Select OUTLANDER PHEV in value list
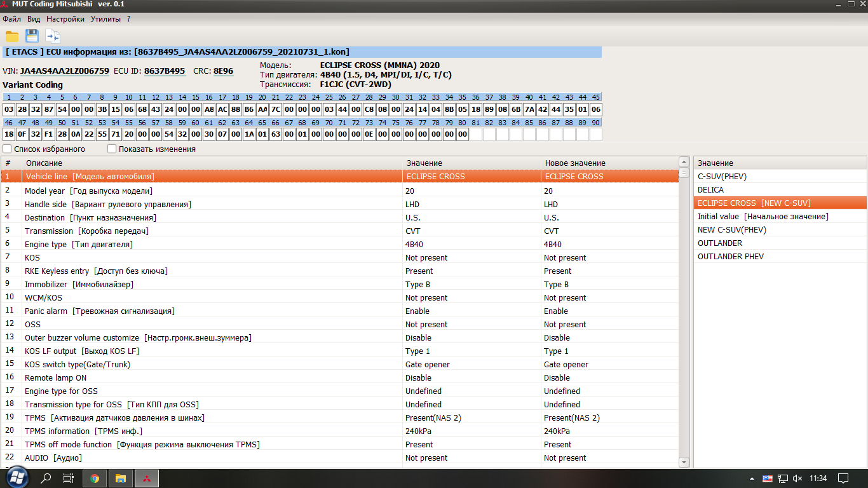The height and width of the screenshot is (488, 868). (x=730, y=257)
